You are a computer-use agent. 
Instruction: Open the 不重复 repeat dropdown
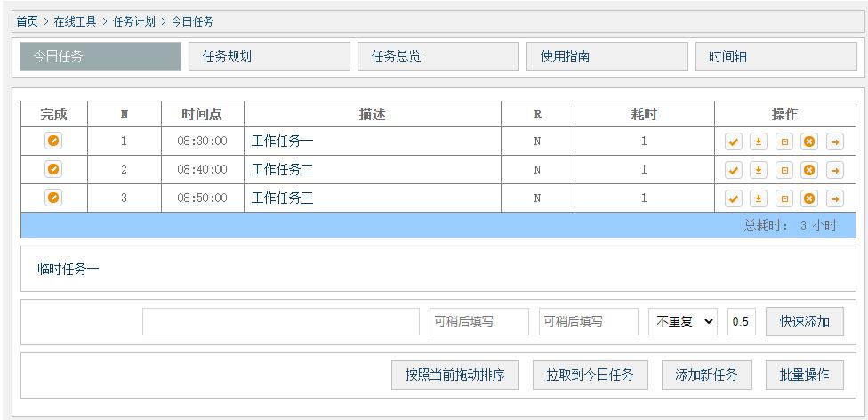(x=683, y=321)
